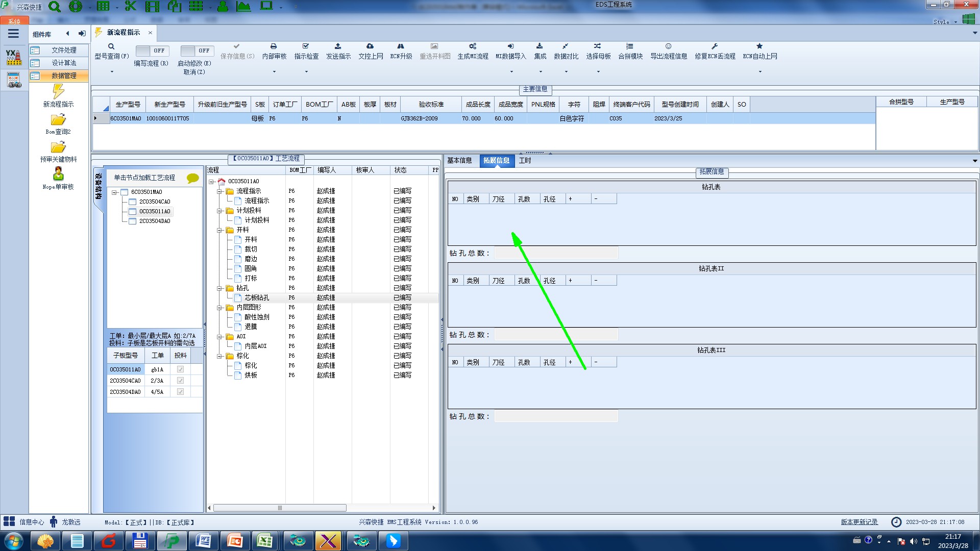Open dropdown under ECN自动上网
980x551 pixels.
coord(760,71)
